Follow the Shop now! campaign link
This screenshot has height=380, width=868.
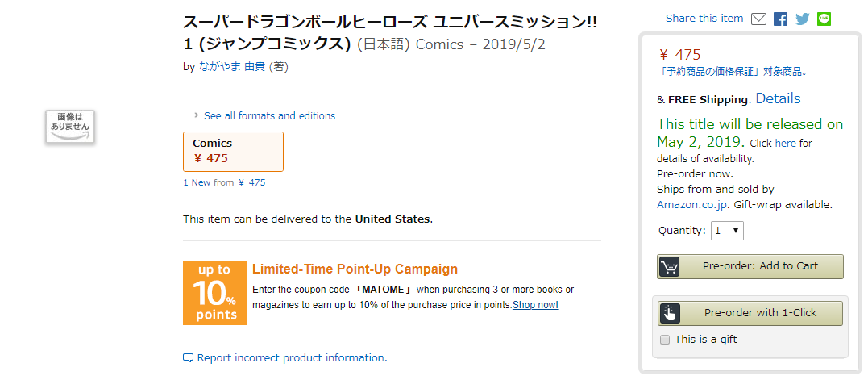pos(535,305)
